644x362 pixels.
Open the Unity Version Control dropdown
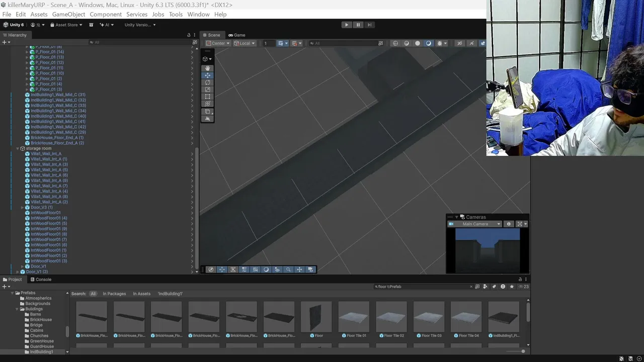click(x=140, y=25)
